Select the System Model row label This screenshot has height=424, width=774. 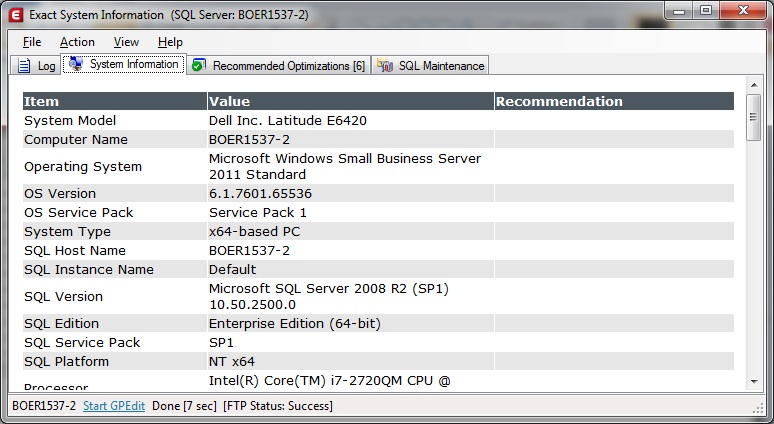click(70, 120)
